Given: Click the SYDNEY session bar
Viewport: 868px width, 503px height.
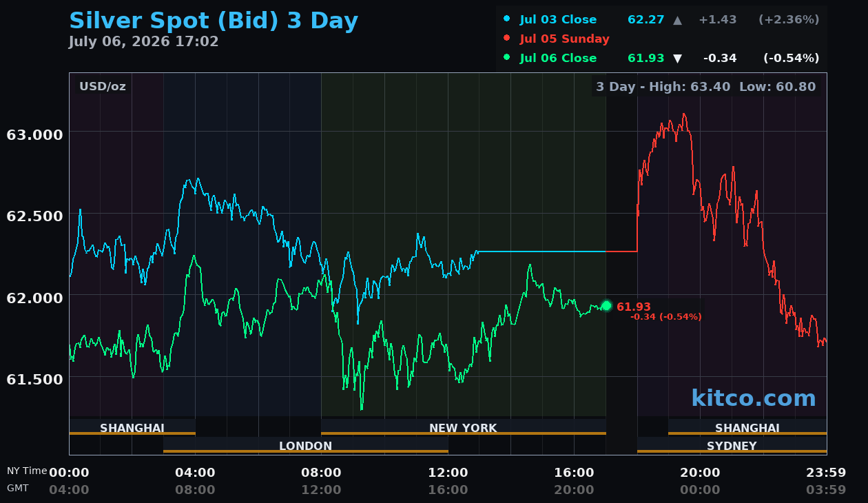Looking at the screenshot, I should click(x=732, y=445).
